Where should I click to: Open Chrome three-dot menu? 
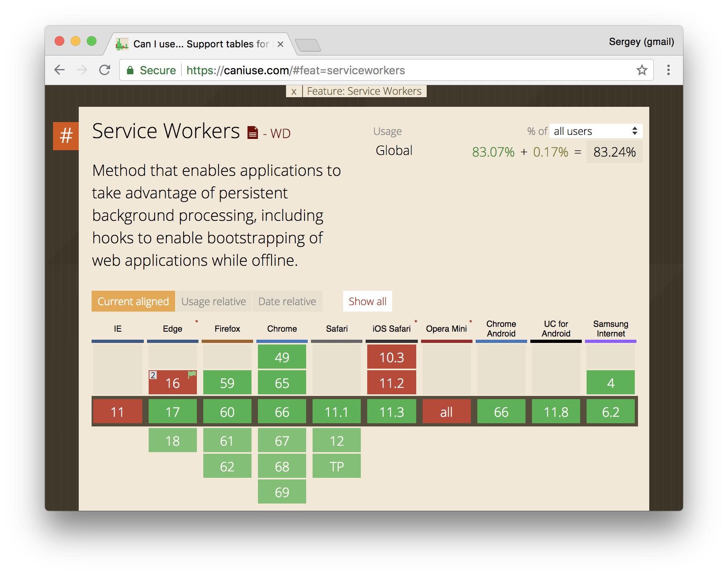click(668, 70)
